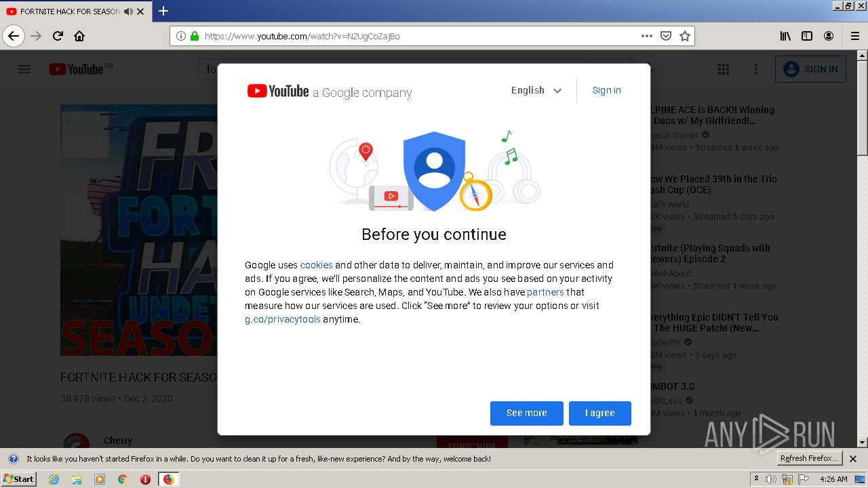The image size is (868, 488).
Task: Toggle the Firefox sidebar view
Action: click(807, 36)
